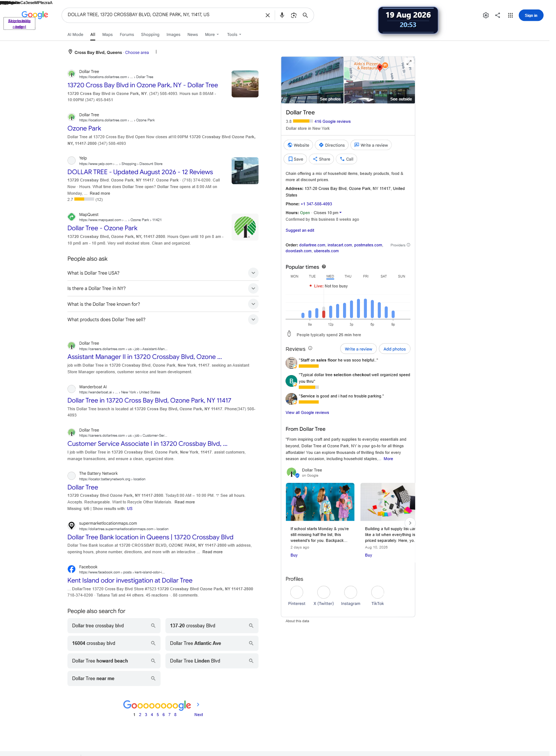Viewport: 556px width, 756px height.
Task: Click the supermarketlocationmaps favicon icon
Action: pyautogui.click(x=71, y=525)
